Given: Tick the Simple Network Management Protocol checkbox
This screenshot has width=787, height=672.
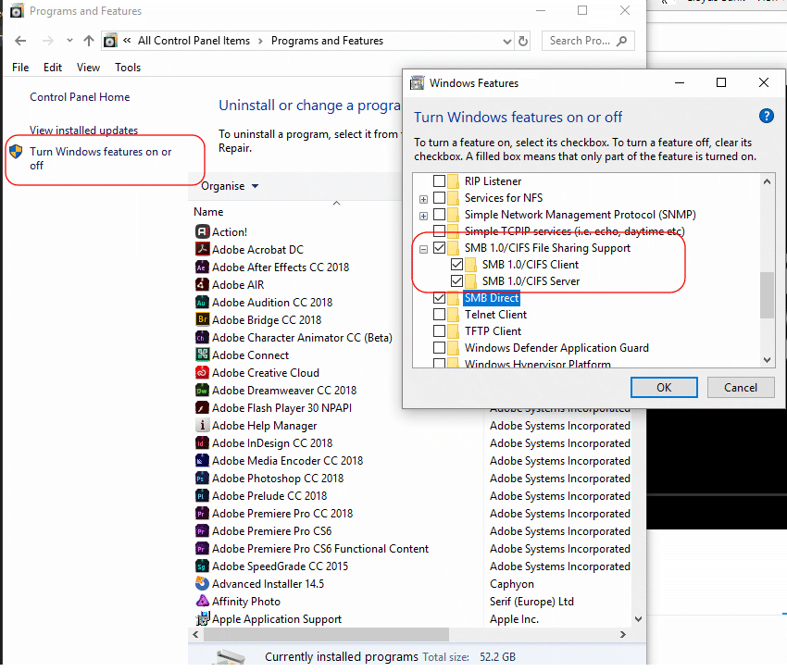Looking at the screenshot, I should coord(439,215).
